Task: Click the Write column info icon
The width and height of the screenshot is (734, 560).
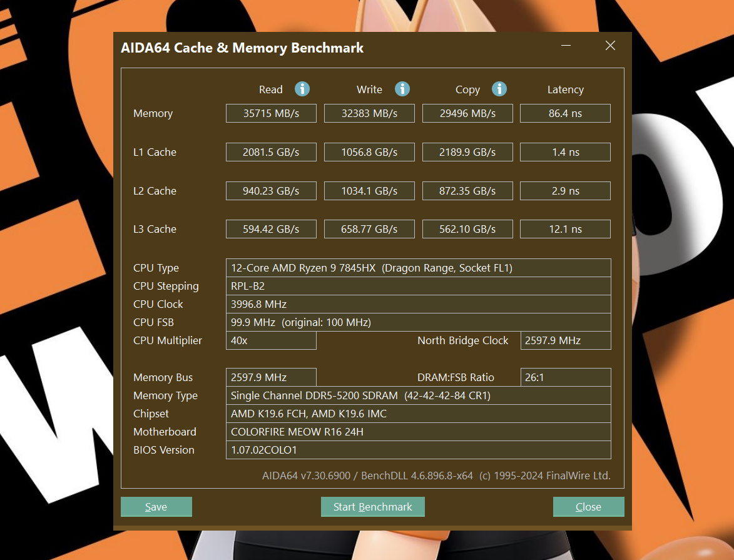Action: click(402, 89)
